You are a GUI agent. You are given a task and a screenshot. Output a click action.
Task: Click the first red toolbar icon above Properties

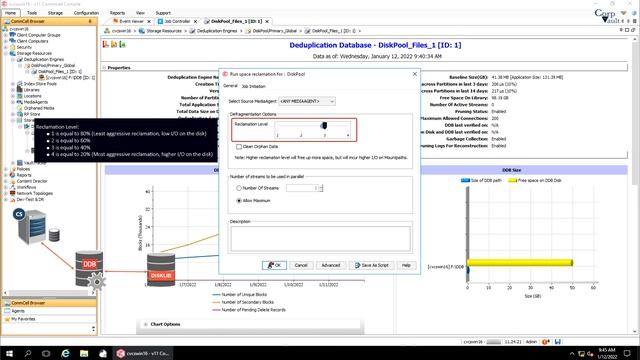click(x=106, y=44)
